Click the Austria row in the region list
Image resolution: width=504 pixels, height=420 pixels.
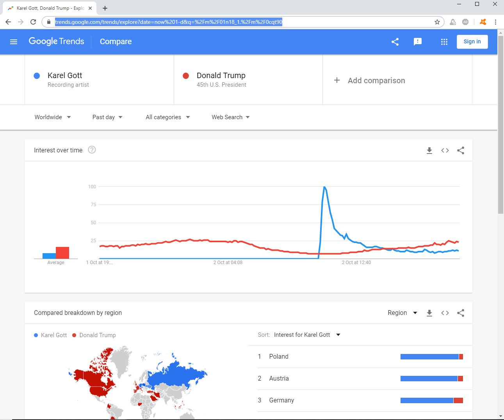click(x=360, y=379)
